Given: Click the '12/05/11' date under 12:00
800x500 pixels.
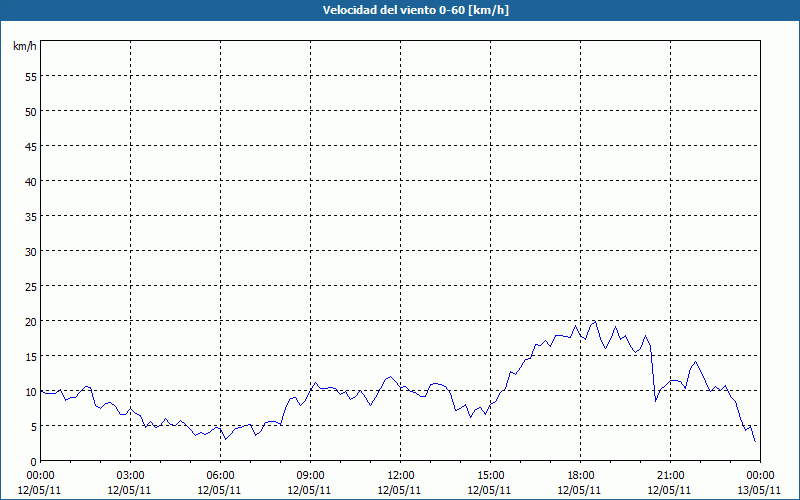Looking at the screenshot, I should [x=399, y=490].
